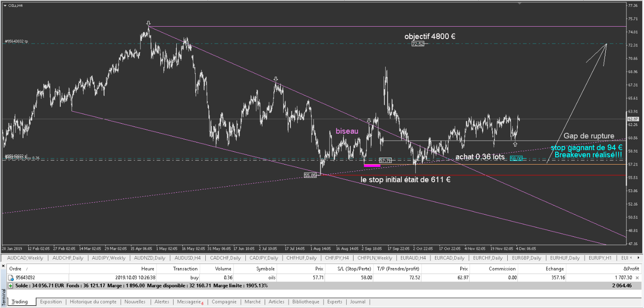Sort orders by the Symbole column header
Screen dimensions: 644x308
coord(255,268)
